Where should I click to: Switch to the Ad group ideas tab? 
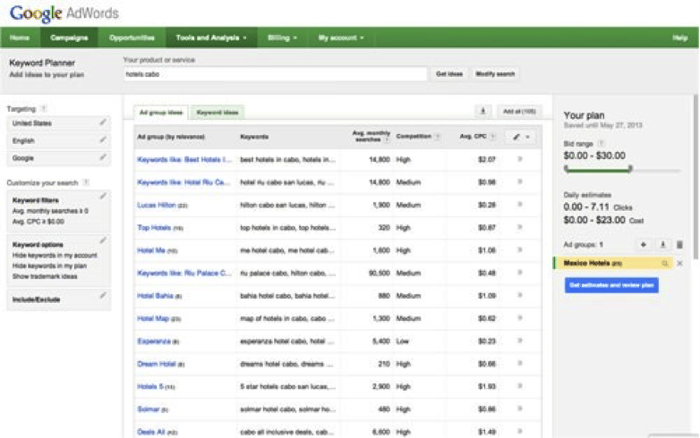[x=161, y=112]
